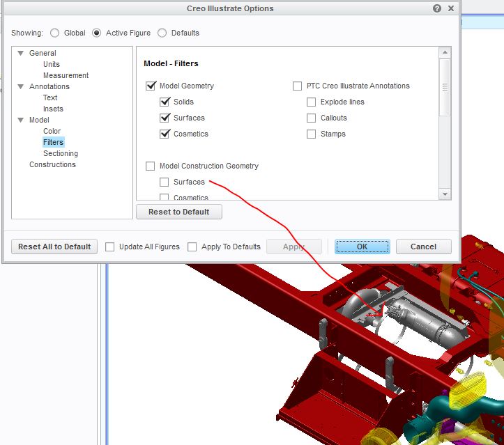Click the Reset All to Default button

click(x=54, y=247)
